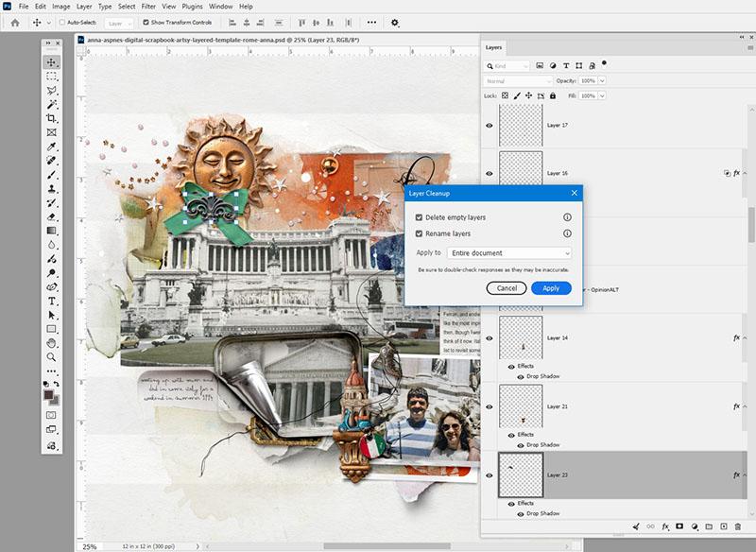
Task: Select the Magic Wand tool
Action: click(x=51, y=104)
